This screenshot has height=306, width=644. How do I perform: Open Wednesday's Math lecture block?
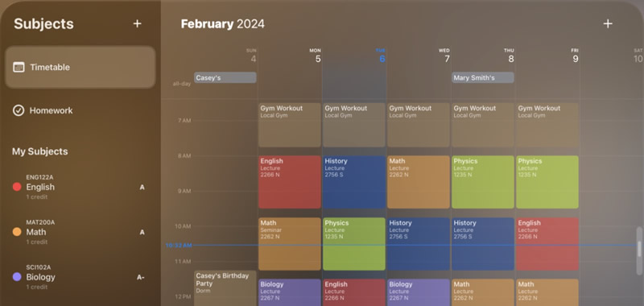point(419,182)
